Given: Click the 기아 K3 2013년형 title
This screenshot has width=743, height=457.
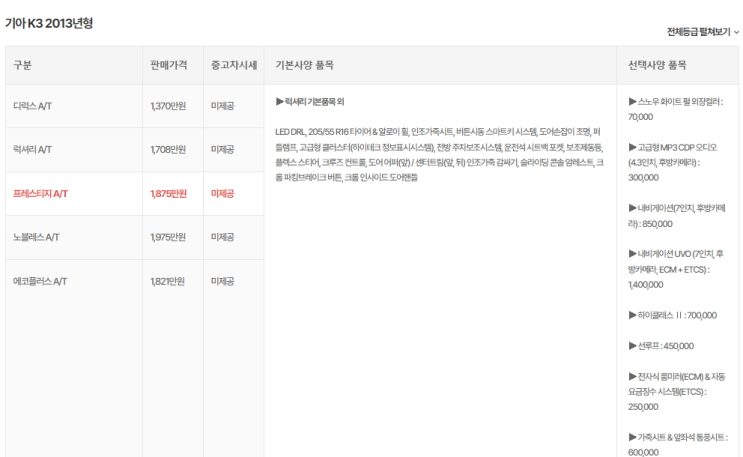Looking at the screenshot, I should (49, 23).
